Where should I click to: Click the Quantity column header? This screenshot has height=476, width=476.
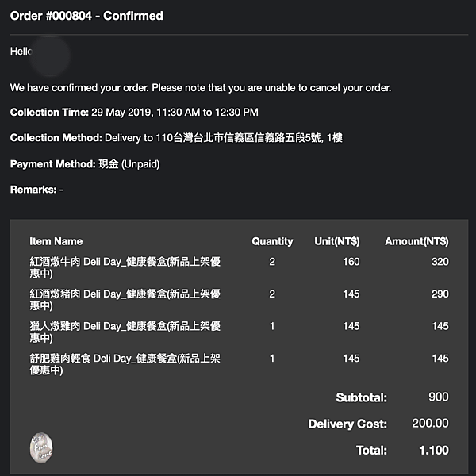point(272,241)
